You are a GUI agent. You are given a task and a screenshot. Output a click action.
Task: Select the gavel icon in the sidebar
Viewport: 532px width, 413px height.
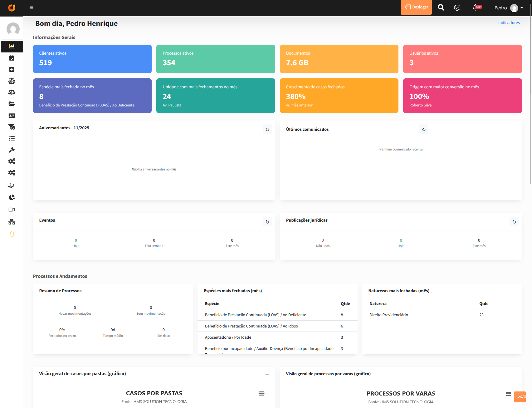[x=12, y=150]
